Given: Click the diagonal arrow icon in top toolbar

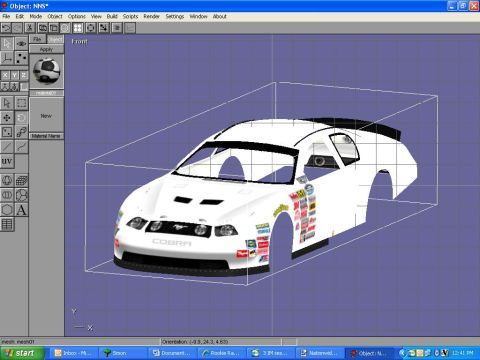Looking at the screenshot, I should point(104,28).
